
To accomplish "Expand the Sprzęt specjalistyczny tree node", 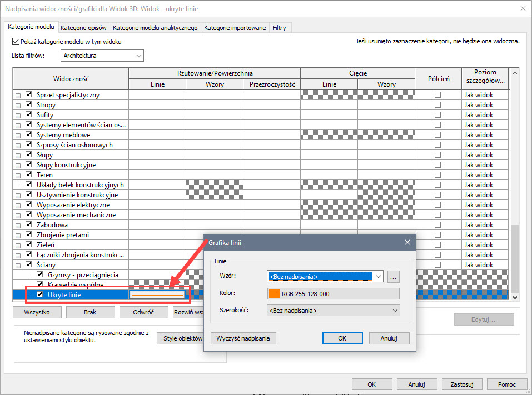I will pos(19,96).
